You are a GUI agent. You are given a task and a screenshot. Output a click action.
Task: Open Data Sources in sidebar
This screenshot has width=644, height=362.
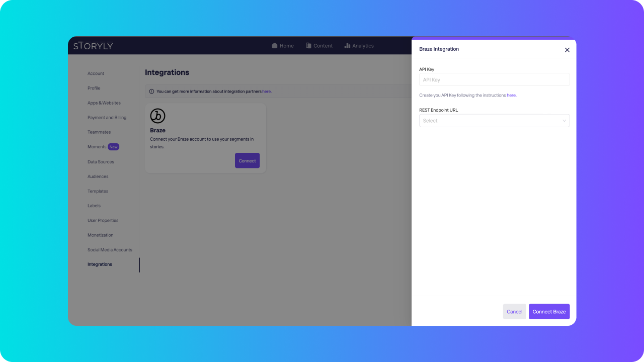101,162
